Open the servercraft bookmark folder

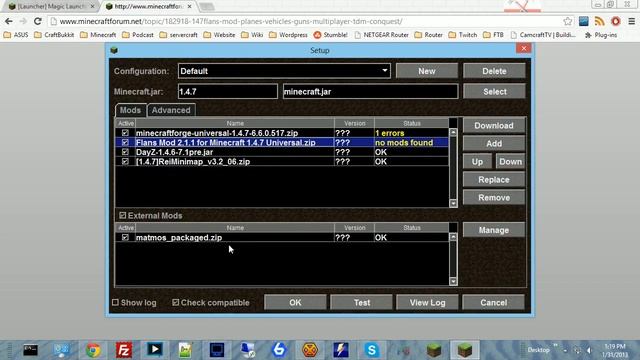pos(178,35)
